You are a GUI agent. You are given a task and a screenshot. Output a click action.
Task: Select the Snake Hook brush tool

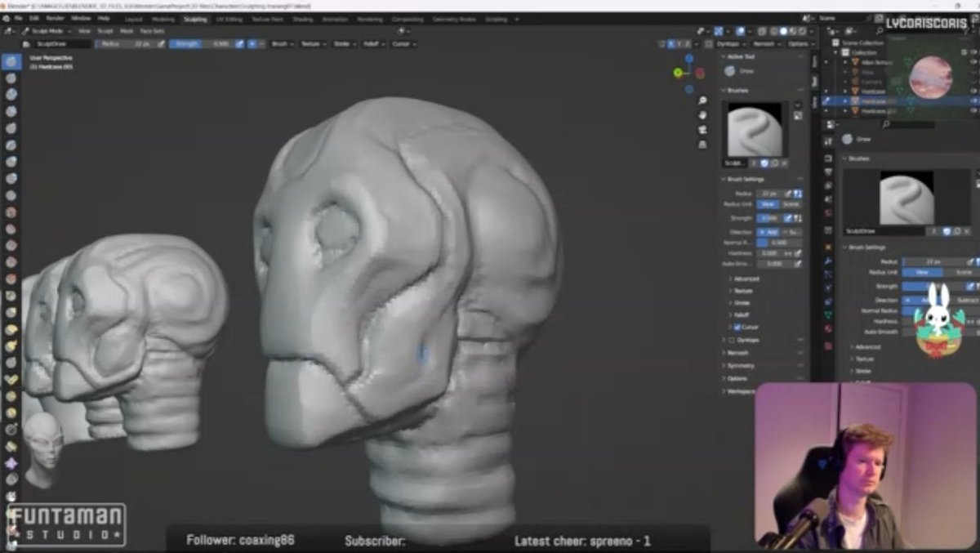tap(11, 346)
